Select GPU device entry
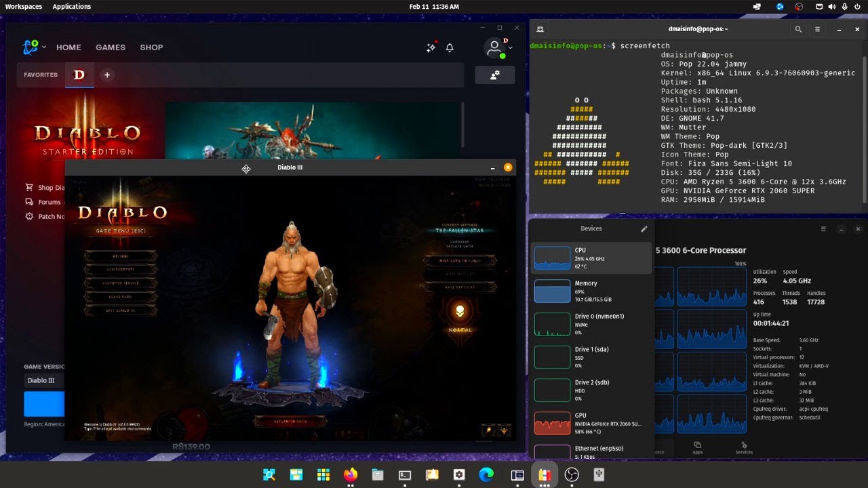868x488 pixels. (591, 424)
